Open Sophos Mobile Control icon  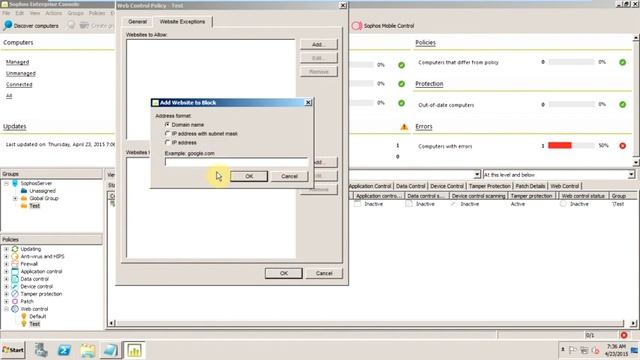357,26
